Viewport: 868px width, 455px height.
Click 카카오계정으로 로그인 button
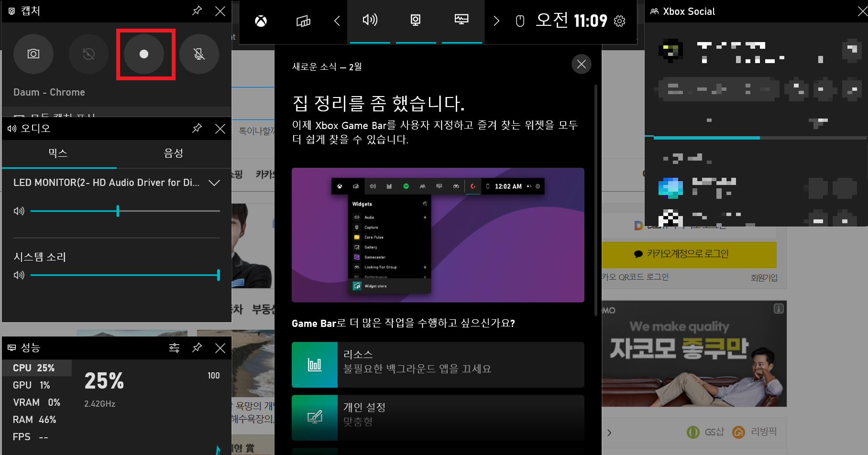[689, 254]
